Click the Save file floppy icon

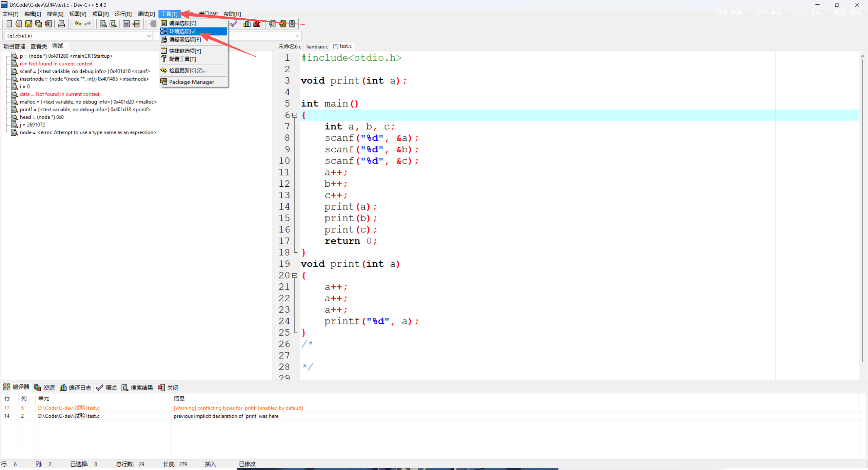pyautogui.click(x=29, y=24)
